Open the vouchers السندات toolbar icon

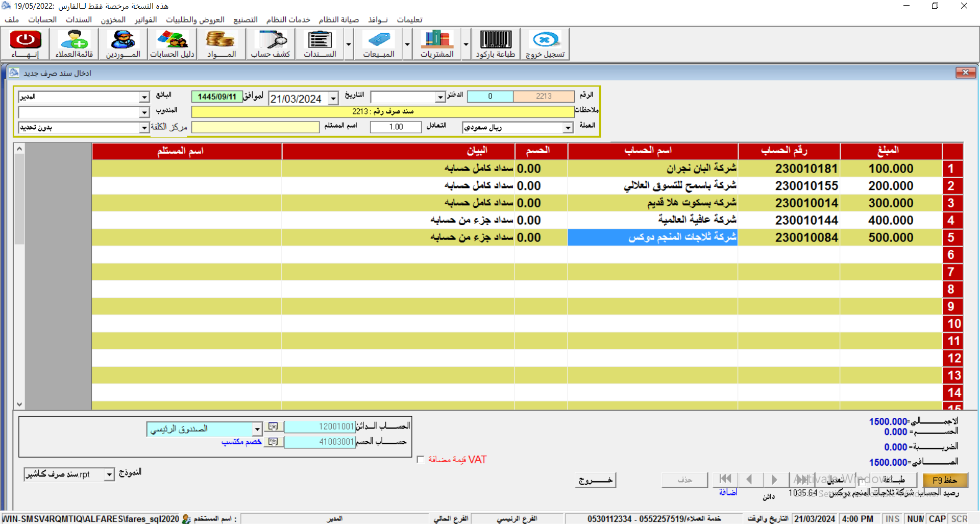coord(320,44)
